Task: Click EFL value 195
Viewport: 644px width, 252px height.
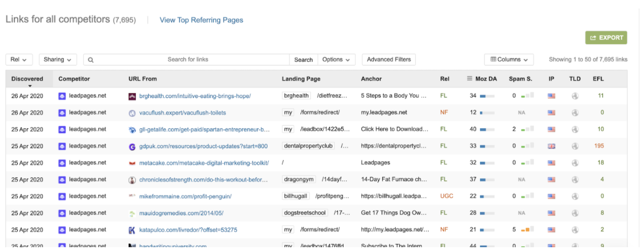Action: coord(599,146)
